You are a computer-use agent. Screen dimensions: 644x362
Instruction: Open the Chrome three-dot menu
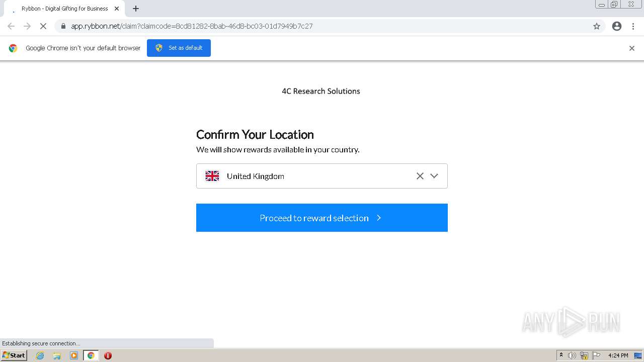point(633,26)
